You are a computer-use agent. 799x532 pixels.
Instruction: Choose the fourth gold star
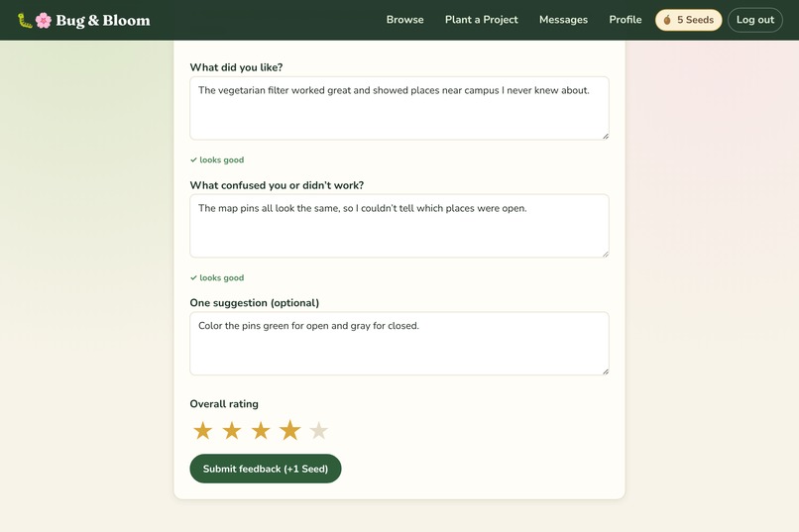pyautogui.click(x=289, y=430)
